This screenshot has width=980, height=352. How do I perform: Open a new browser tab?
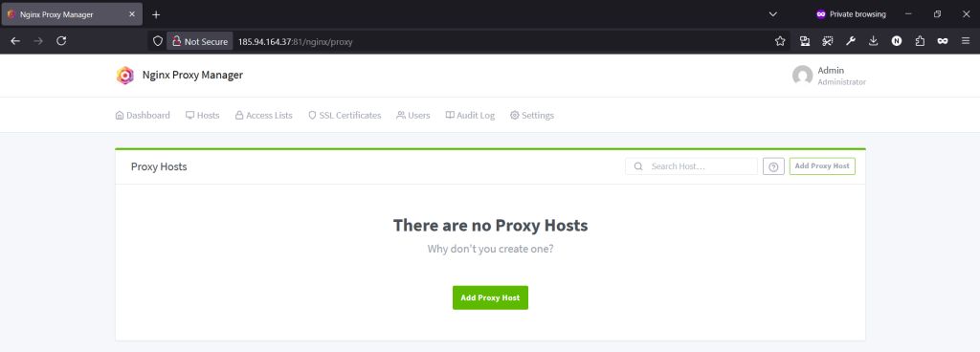pos(156,14)
